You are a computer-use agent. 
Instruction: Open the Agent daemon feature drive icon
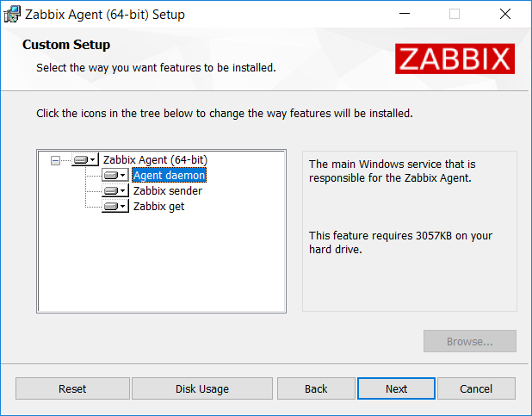110,175
